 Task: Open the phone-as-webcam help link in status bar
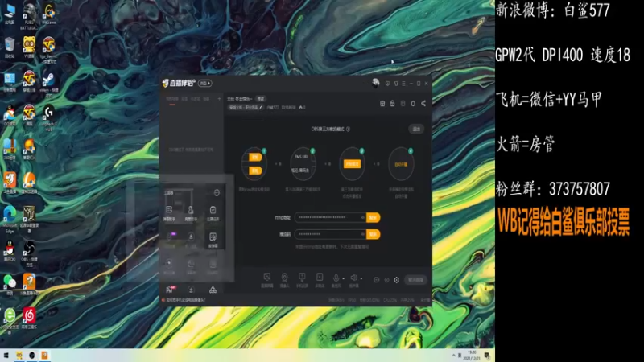[x=184, y=300]
